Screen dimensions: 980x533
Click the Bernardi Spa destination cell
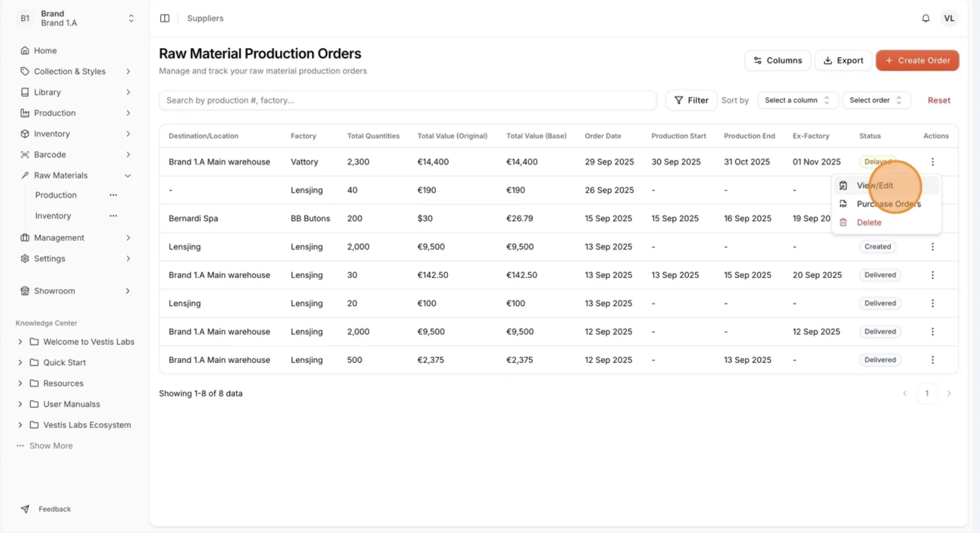click(193, 218)
